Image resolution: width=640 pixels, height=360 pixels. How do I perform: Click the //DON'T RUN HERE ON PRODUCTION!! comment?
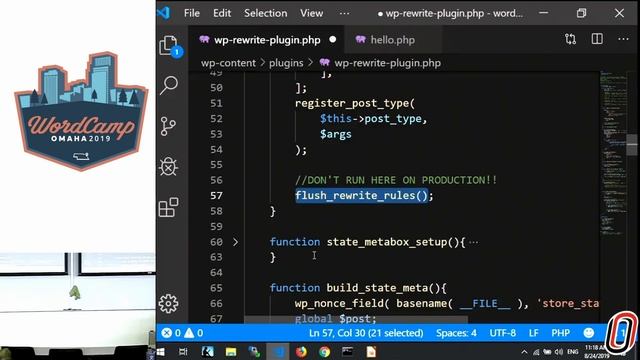[x=396, y=180]
